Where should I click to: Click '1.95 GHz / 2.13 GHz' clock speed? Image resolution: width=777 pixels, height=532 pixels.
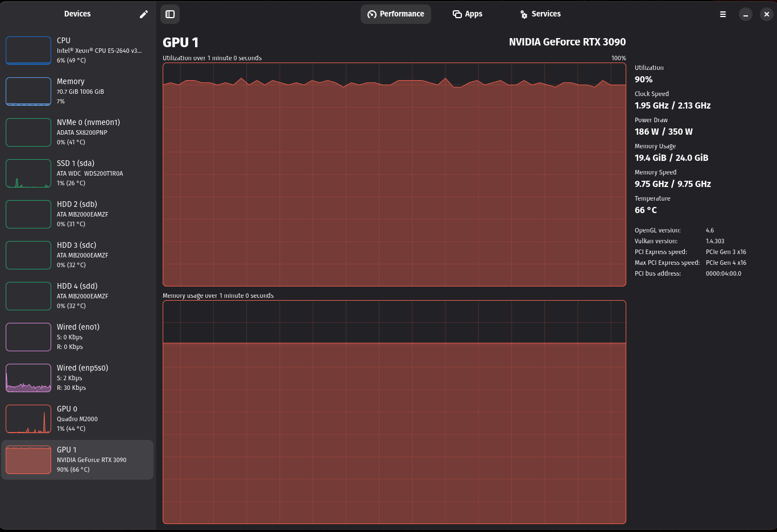click(x=672, y=106)
